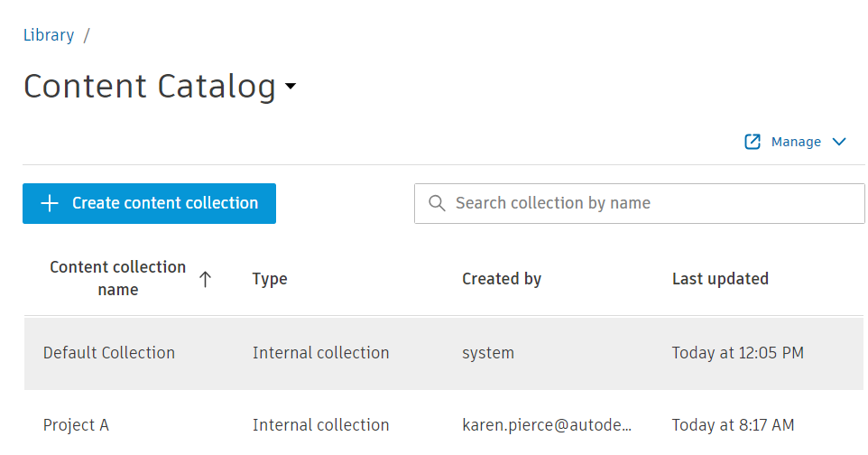Click the Manage external link icon

click(753, 142)
